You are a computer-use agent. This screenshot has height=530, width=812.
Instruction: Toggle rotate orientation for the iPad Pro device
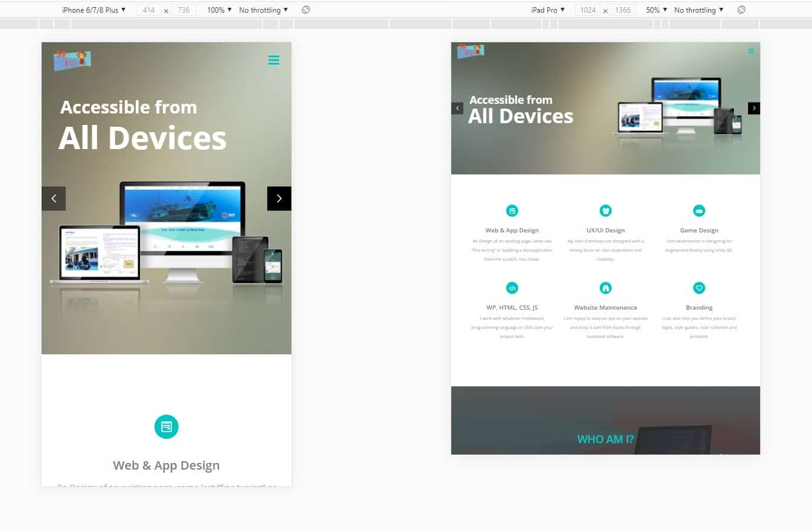point(741,10)
